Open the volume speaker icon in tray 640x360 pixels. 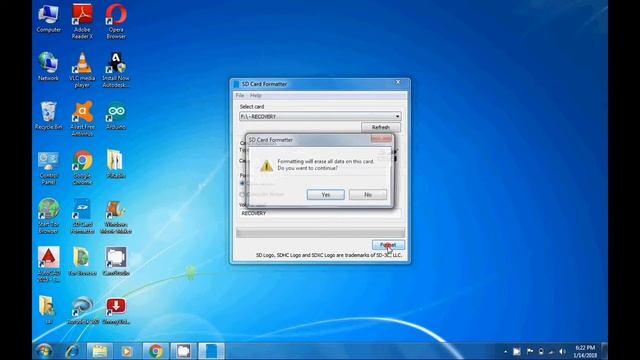(562, 351)
